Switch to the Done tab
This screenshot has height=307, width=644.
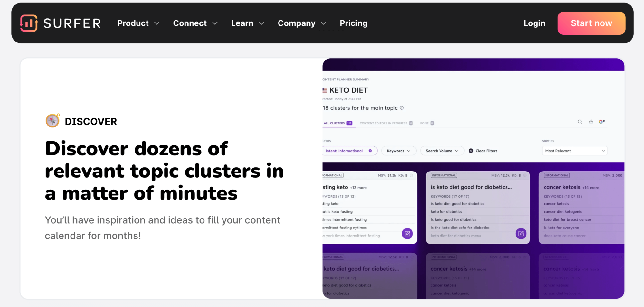coord(424,123)
